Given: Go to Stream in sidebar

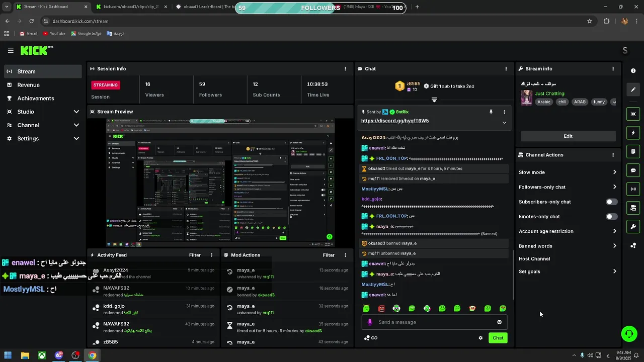Looking at the screenshot, I should pyautogui.click(x=43, y=71).
